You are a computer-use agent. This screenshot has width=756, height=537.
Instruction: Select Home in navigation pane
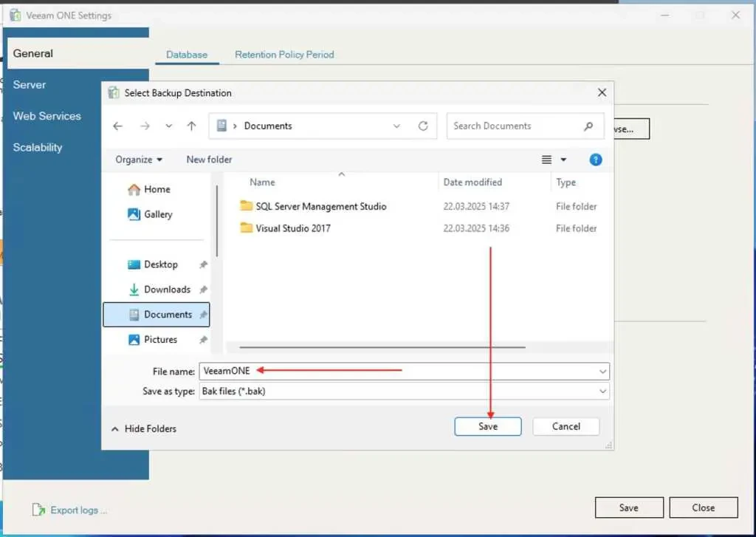(x=157, y=189)
